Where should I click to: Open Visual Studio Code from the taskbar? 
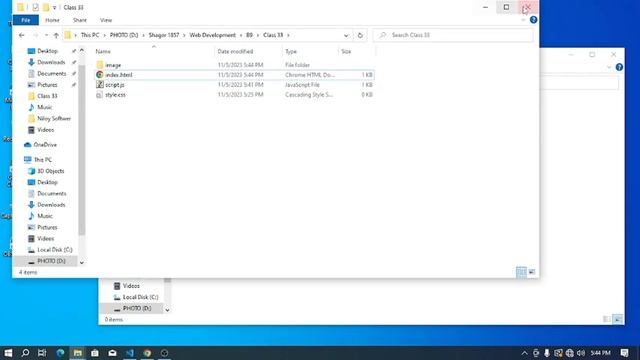point(130,353)
